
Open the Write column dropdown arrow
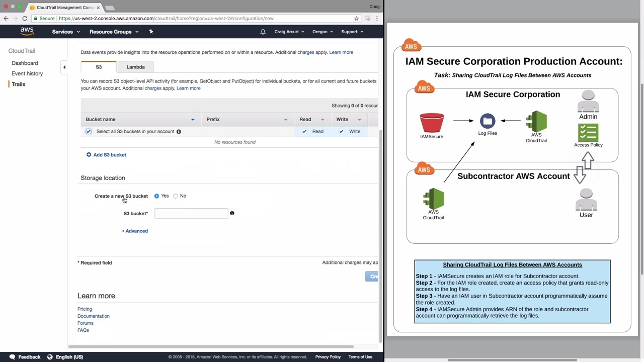pos(360,120)
